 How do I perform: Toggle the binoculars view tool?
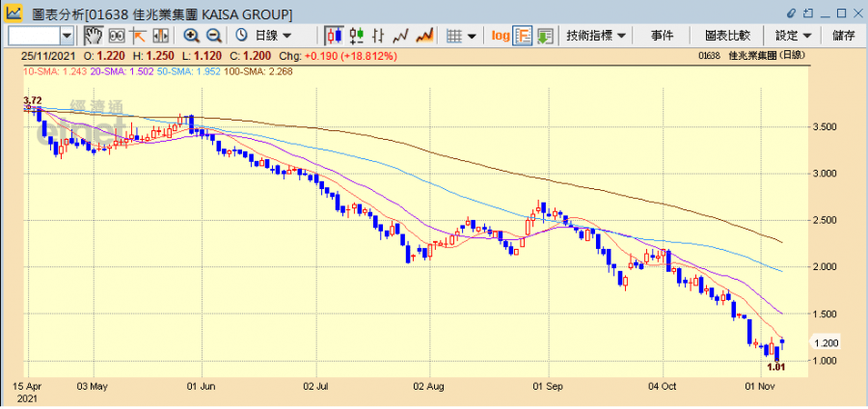(116, 36)
